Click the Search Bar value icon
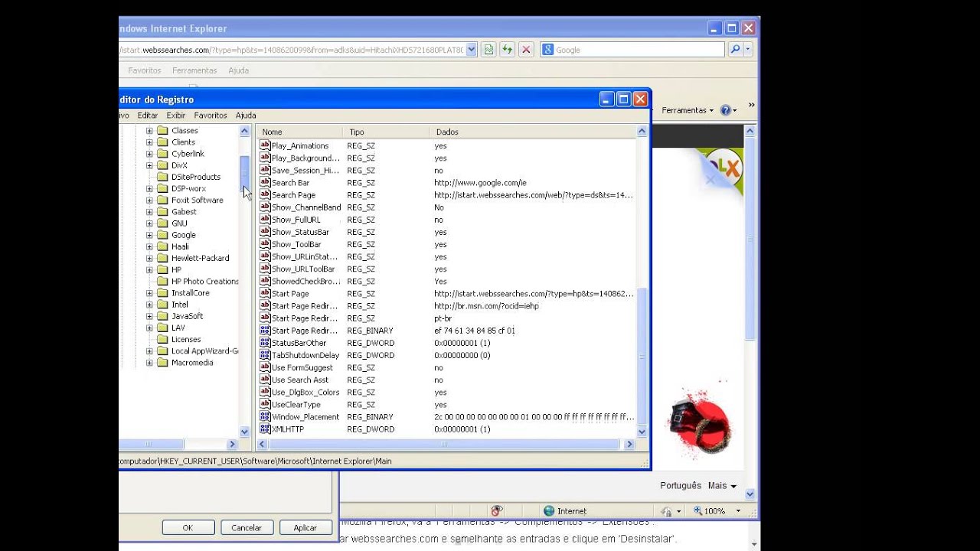 click(265, 183)
